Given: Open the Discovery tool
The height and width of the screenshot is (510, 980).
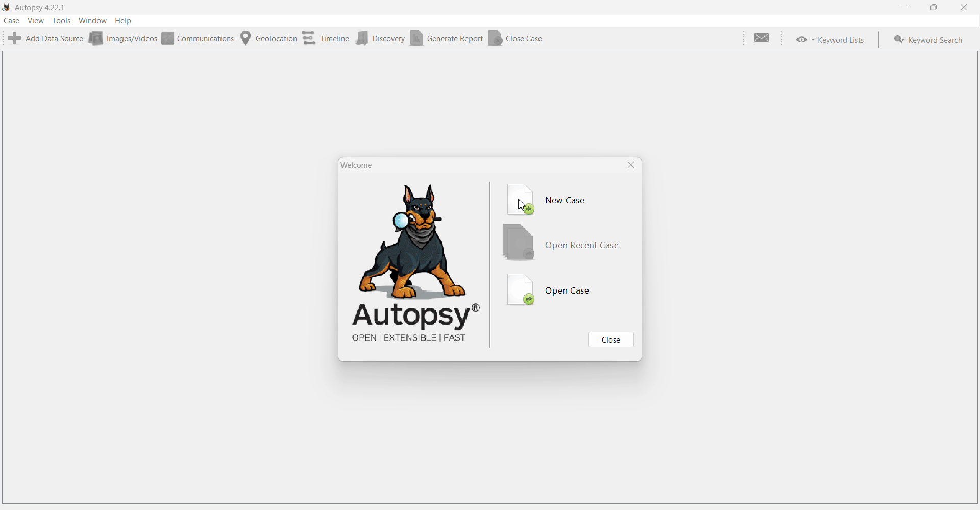Looking at the screenshot, I should pos(381,39).
